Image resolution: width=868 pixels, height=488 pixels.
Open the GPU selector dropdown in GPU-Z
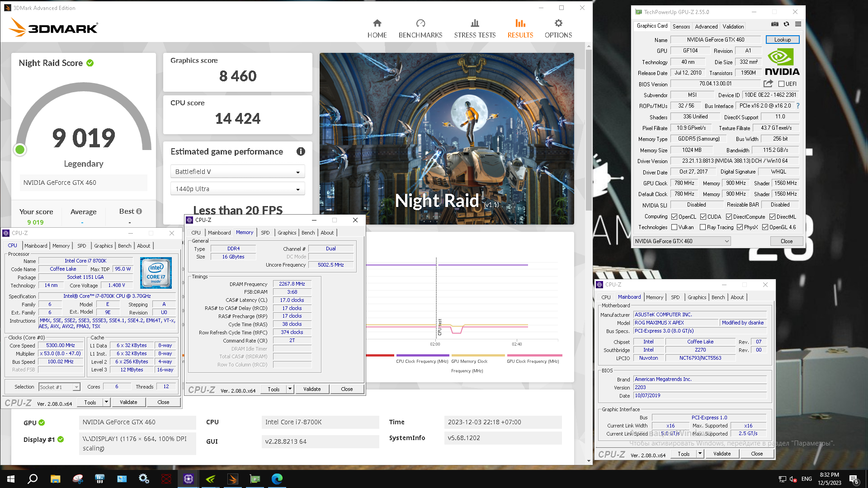682,241
